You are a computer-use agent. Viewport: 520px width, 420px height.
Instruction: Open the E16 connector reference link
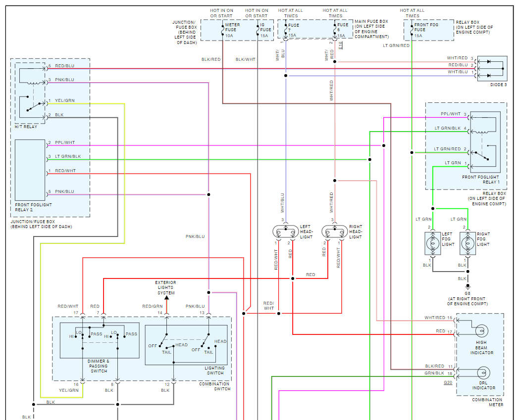click(341, 46)
